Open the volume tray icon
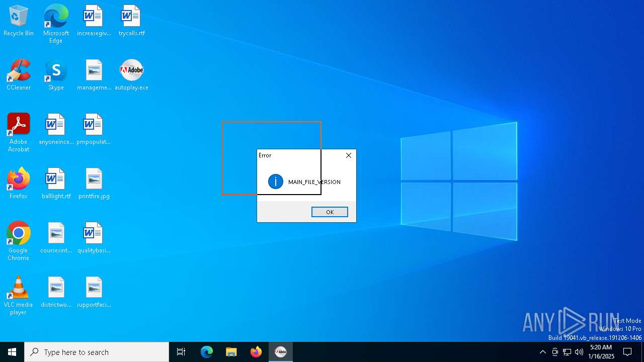The width and height of the screenshot is (644, 362). (579, 352)
